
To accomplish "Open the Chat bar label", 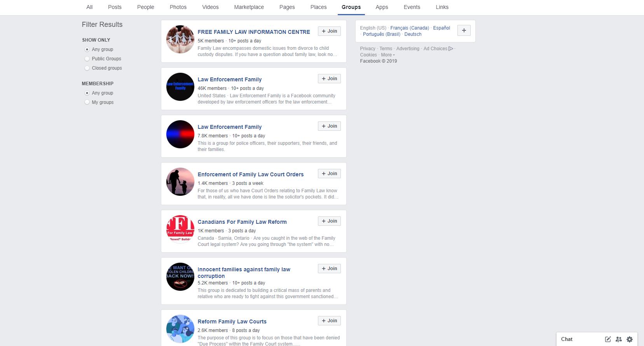I will [x=567, y=339].
